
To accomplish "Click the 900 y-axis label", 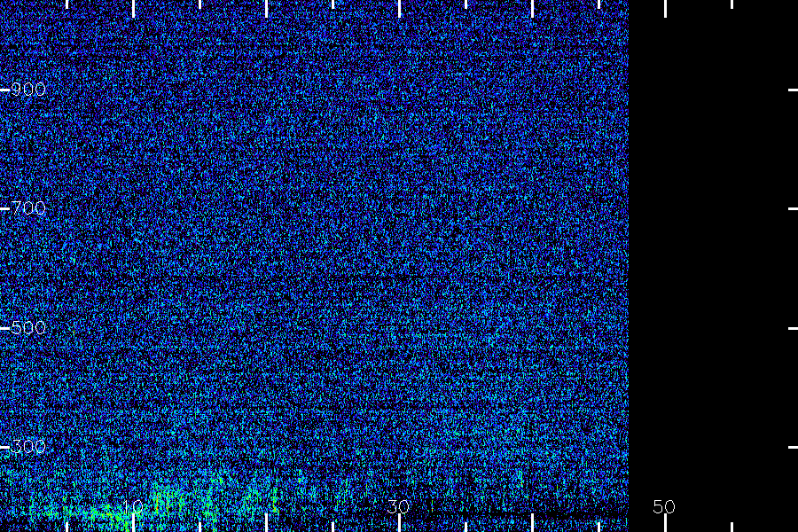I will tap(28, 90).
